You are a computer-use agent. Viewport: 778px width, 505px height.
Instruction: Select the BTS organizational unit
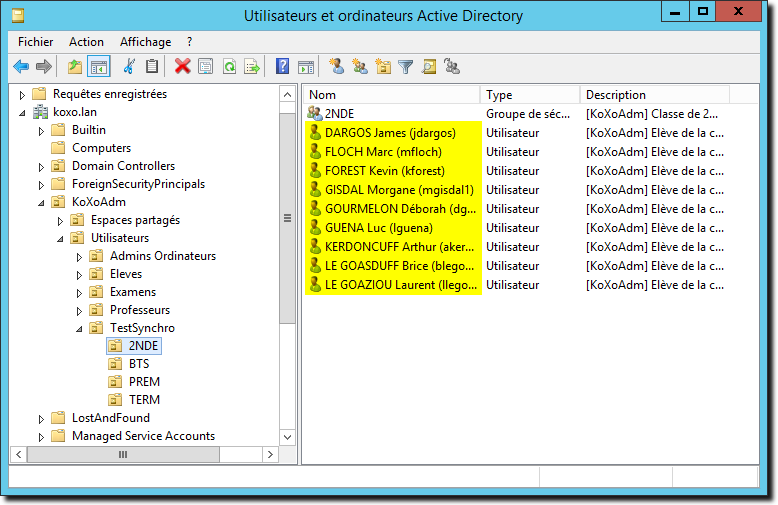tap(139, 364)
